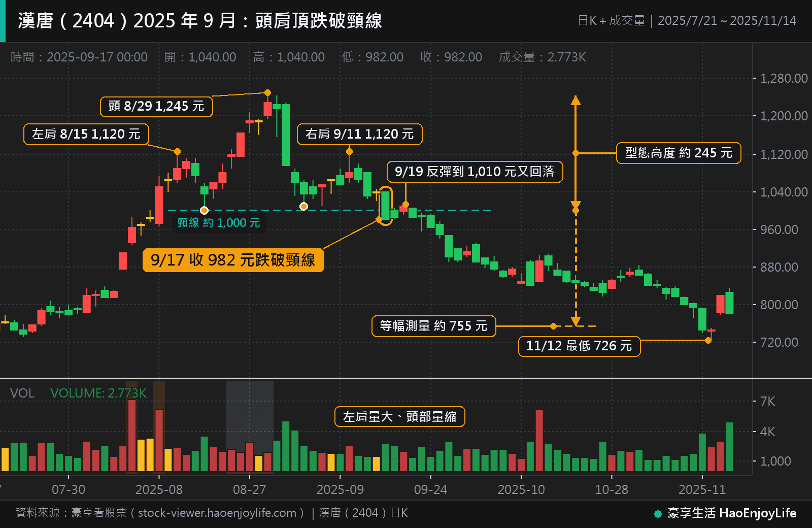The width and height of the screenshot is (812, 528).
Task: Click the 9/17 收 982 元跌破頸線 callout
Action: pyautogui.click(x=233, y=260)
